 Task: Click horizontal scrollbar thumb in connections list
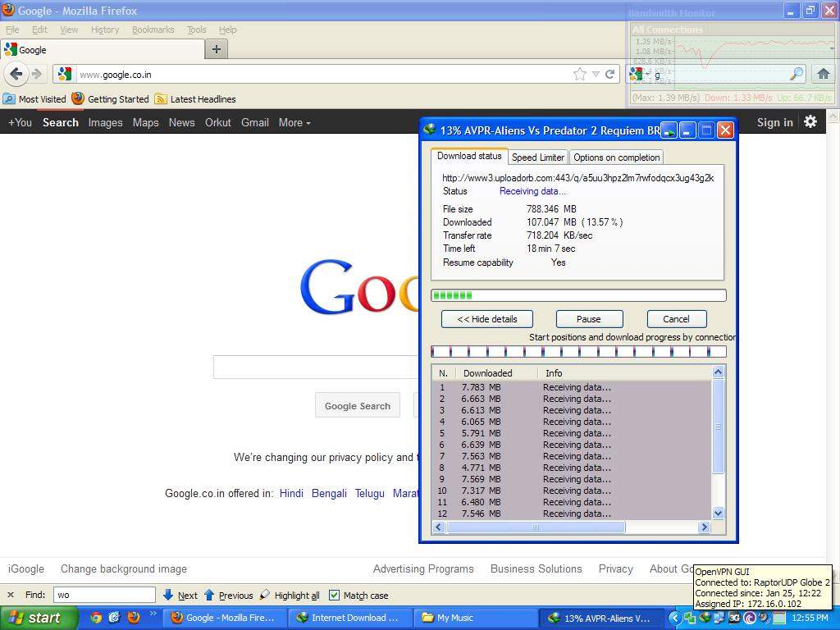click(536, 527)
